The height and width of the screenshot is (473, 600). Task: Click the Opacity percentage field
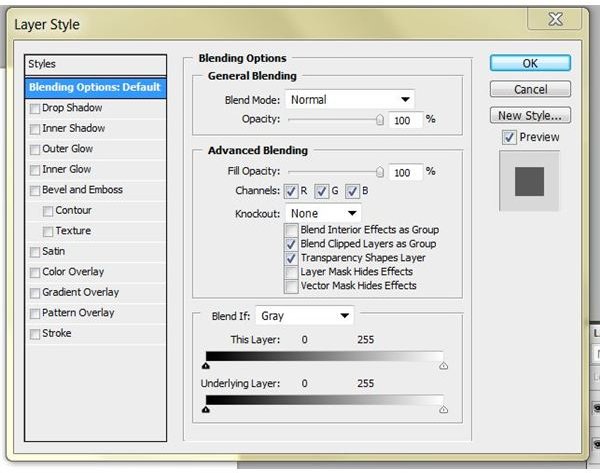(x=406, y=120)
